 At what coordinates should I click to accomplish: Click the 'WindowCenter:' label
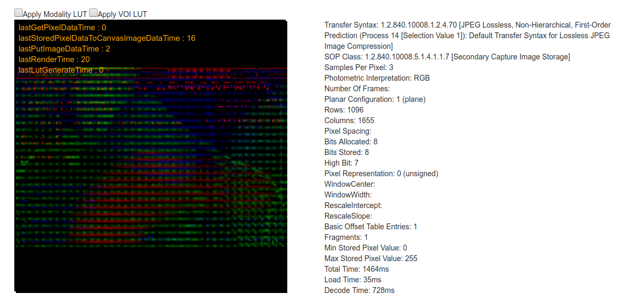click(350, 184)
